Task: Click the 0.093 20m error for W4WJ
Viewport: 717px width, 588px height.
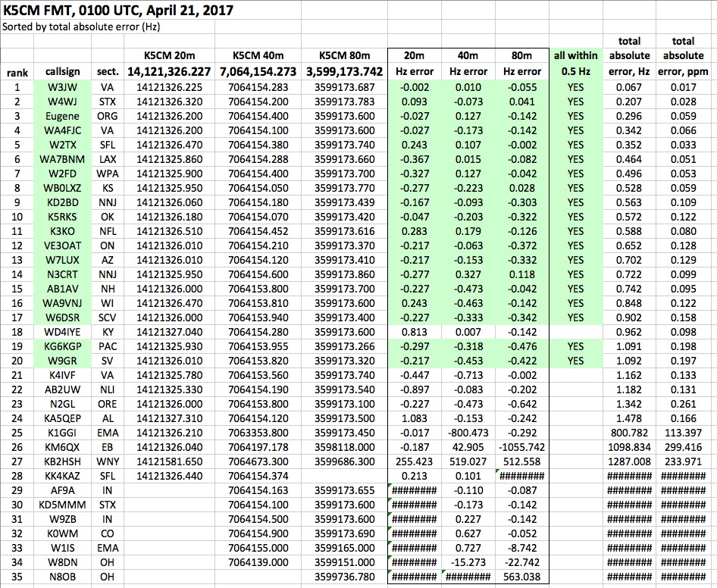Action: (415, 102)
